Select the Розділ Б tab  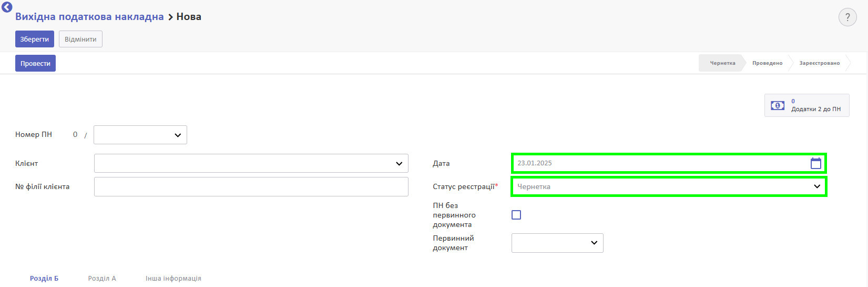[44, 278]
